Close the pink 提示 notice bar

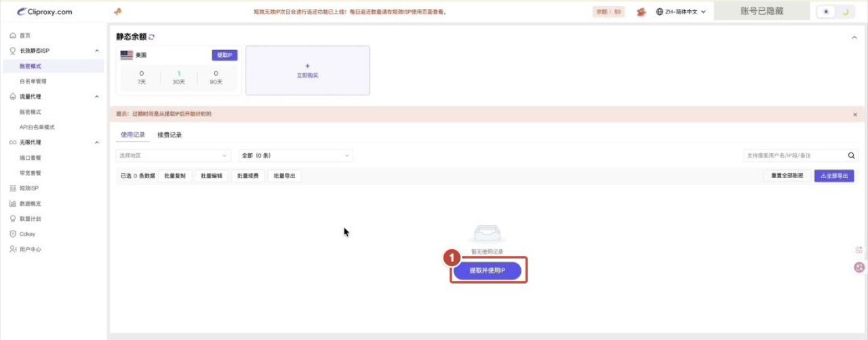click(854, 114)
